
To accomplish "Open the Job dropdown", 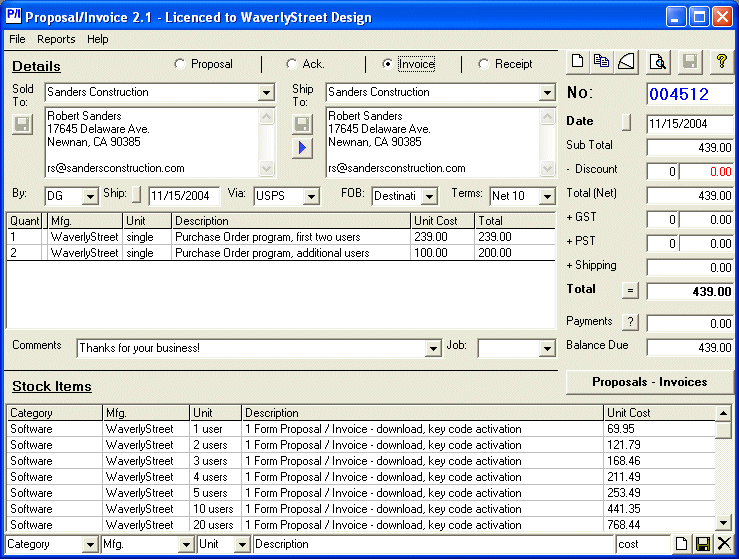I will (547, 349).
